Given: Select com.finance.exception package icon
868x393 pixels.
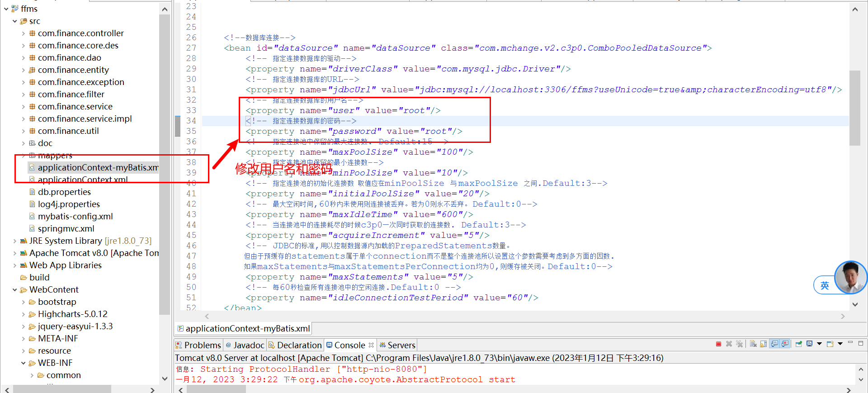Looking at the screenshot, I should pyautogui.click(x=32, y=82).
